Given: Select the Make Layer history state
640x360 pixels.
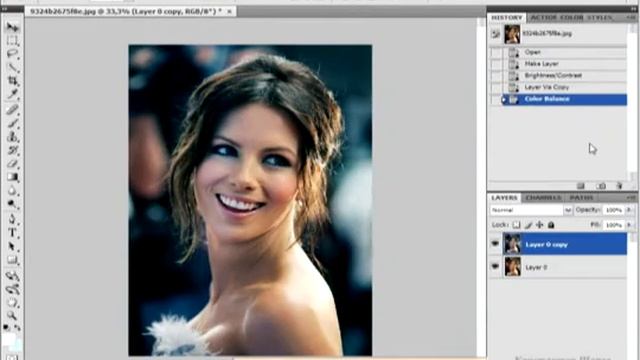Looking at the screenshot, I should [564, 64].
